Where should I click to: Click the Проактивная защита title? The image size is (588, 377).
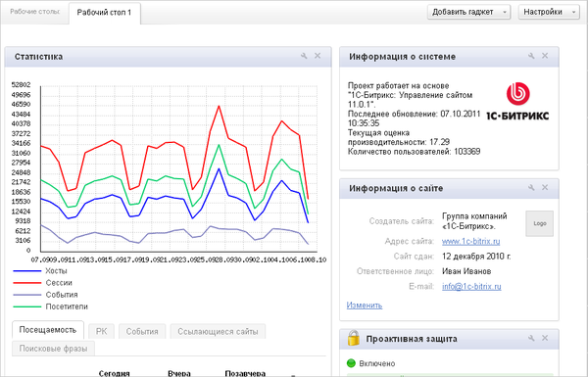pos(412,339)
